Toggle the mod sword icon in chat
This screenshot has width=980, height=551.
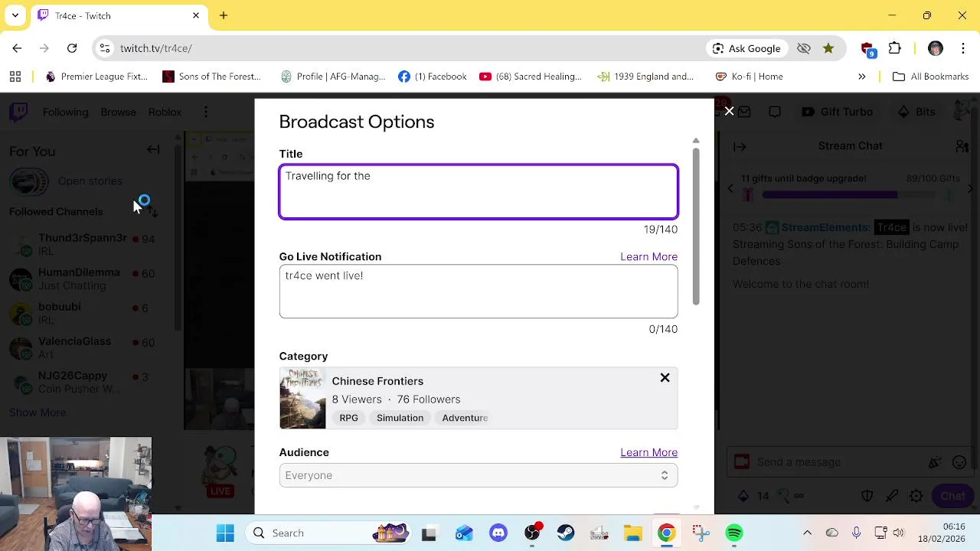pos(892,496)
